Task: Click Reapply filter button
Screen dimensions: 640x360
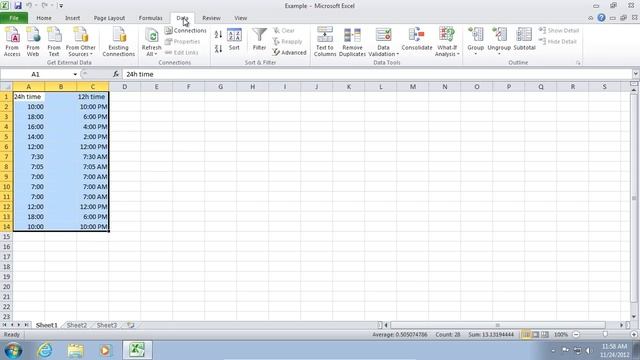Action: (x=287, y=42)
